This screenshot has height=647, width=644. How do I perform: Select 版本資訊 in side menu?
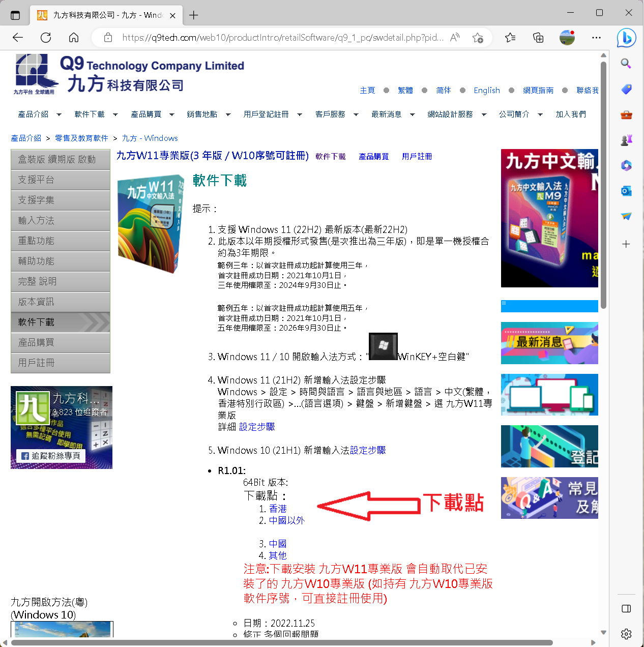tap(61, 302)
